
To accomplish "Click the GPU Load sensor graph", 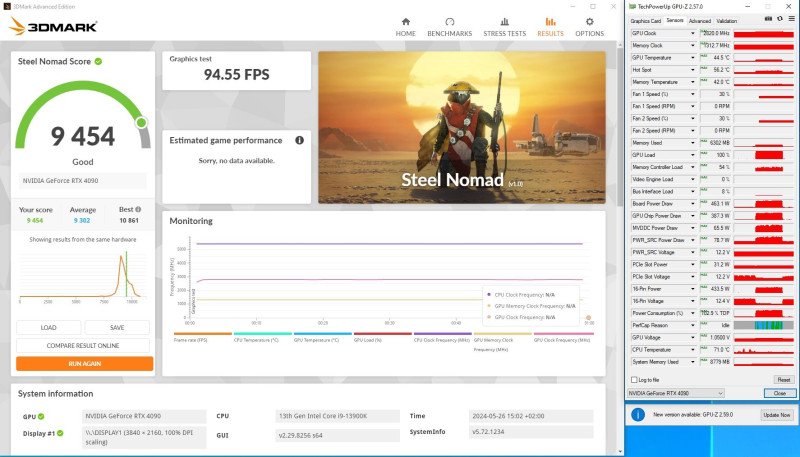I will [763, 155].
